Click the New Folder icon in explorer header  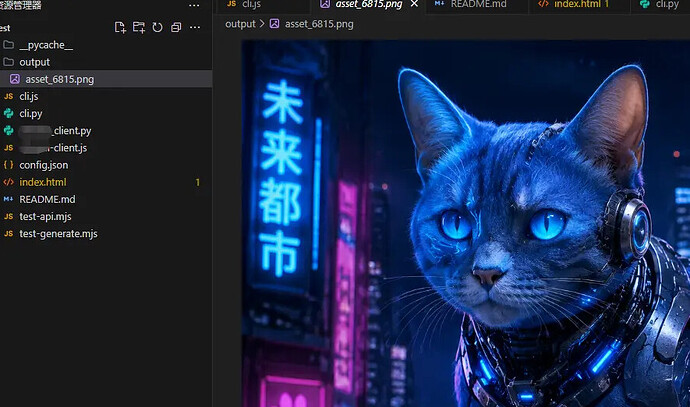(x=139, y=27)
